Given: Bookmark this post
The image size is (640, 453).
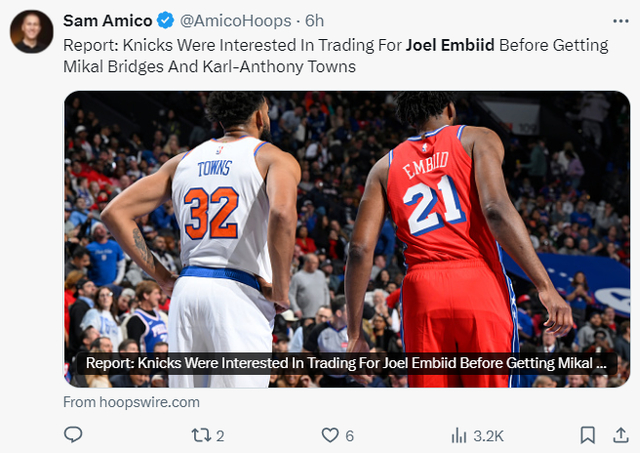Looking at the screenshot, I should coord(588,435).
